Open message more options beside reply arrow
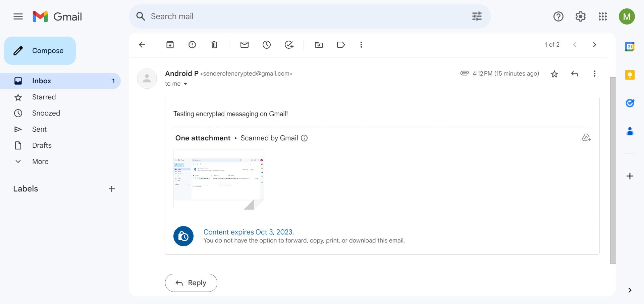The image size is (644, 304). [594, 74]
